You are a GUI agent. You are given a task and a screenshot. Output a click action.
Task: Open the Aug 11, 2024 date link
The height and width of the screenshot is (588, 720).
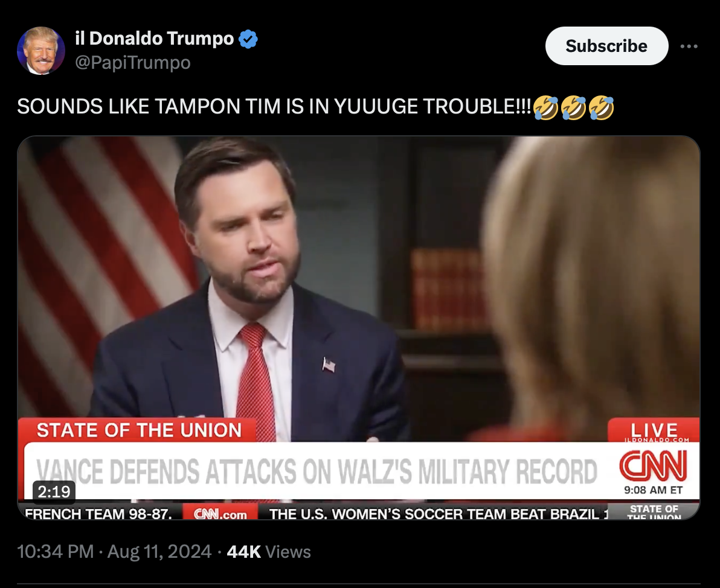[159, 551]
